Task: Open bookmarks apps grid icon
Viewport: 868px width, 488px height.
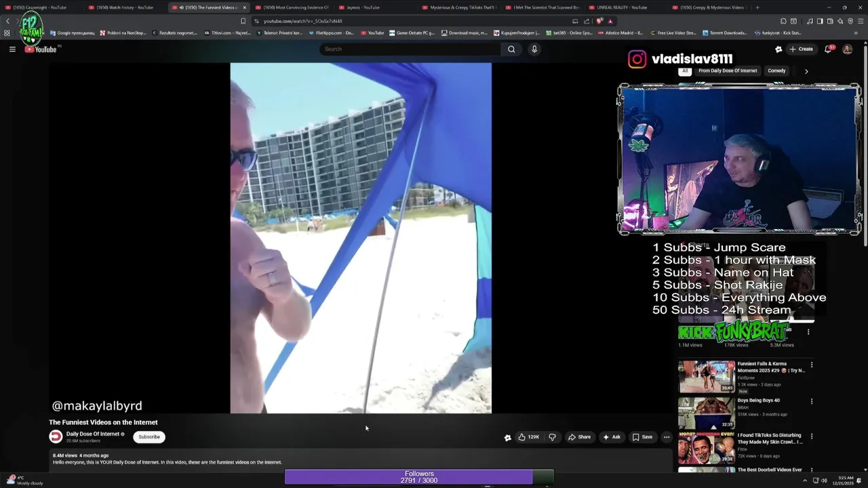Action: coord(7,33)
